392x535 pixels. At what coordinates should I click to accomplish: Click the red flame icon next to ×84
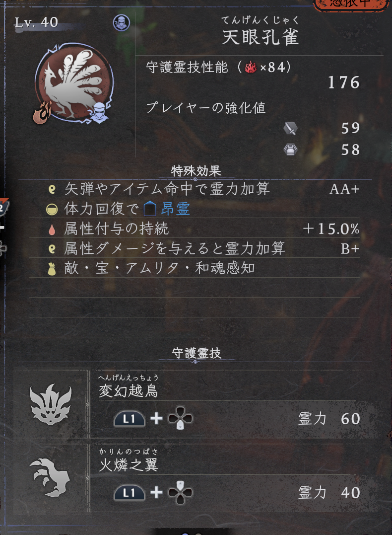tap(251, 67)
